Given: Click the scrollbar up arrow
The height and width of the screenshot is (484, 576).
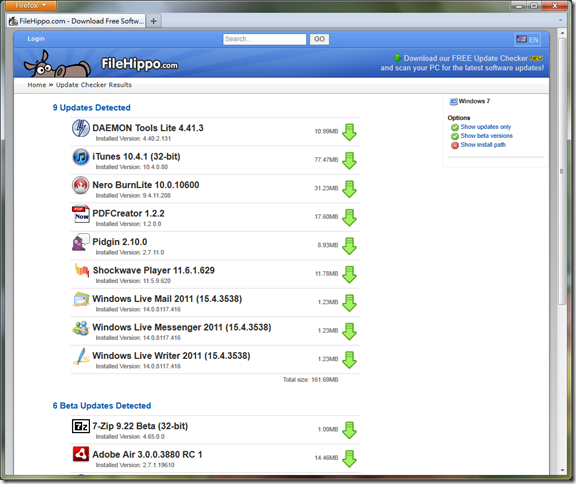Looking at the screenshot, I should point(562,33).
